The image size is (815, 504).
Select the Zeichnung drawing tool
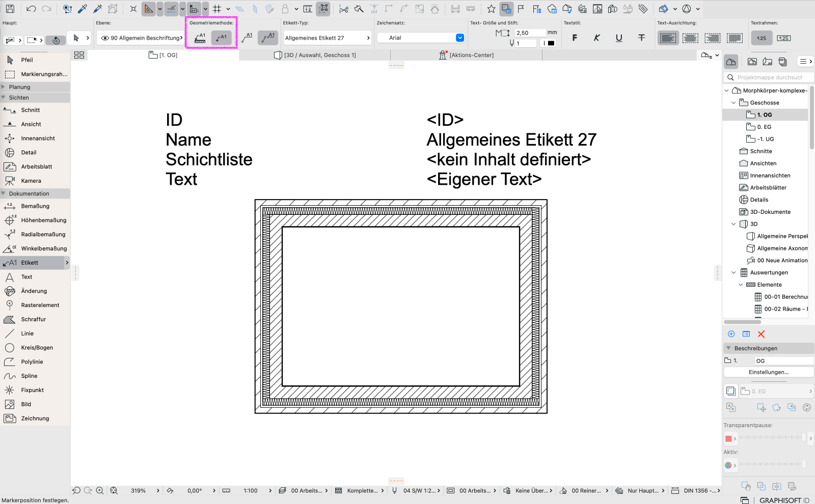coord(35,418)
